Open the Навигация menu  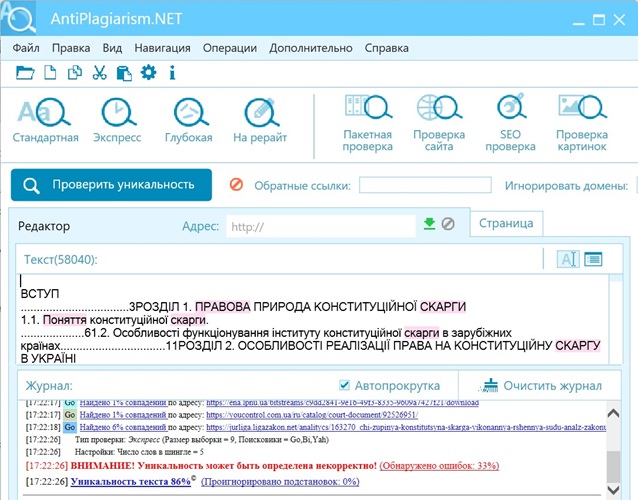coord(162,48)
